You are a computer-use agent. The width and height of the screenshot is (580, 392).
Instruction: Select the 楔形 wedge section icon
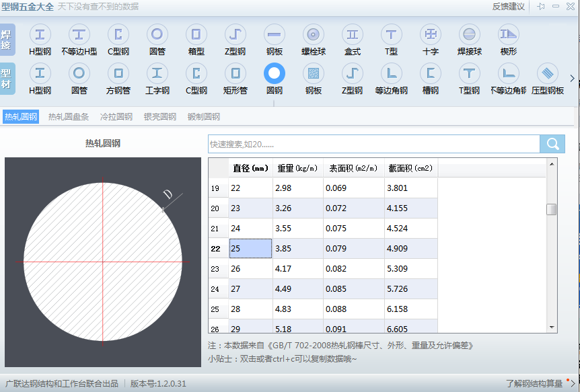509,35
